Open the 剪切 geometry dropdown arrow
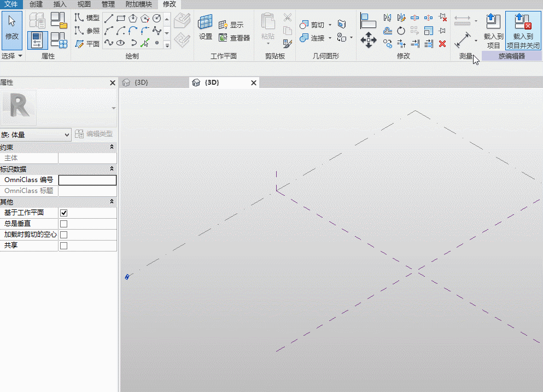 click(x=330, y=25)
